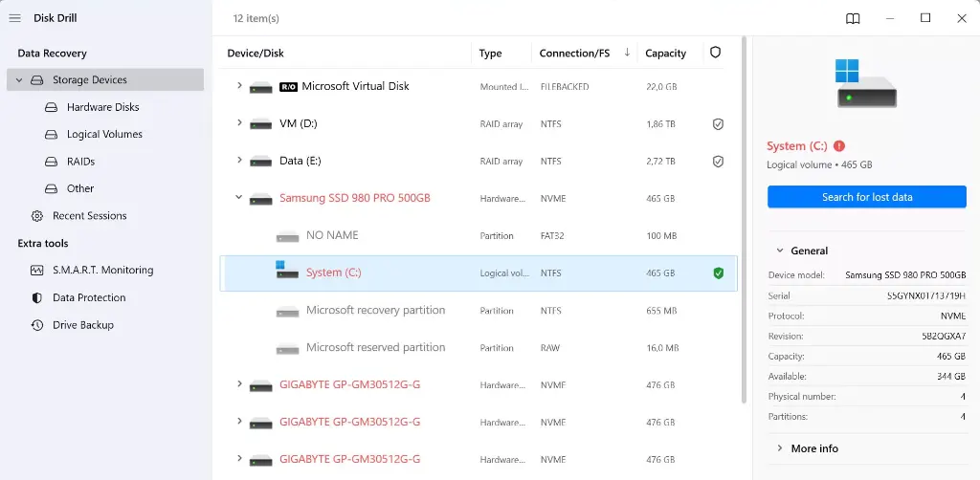This screenshot has height=480, width=980.
Task: Open Drive Backup tool
Action: 82,325
